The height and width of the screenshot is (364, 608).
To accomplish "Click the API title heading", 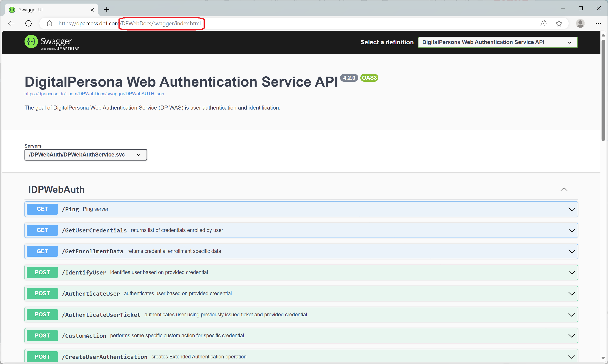I will click(181, 82).
